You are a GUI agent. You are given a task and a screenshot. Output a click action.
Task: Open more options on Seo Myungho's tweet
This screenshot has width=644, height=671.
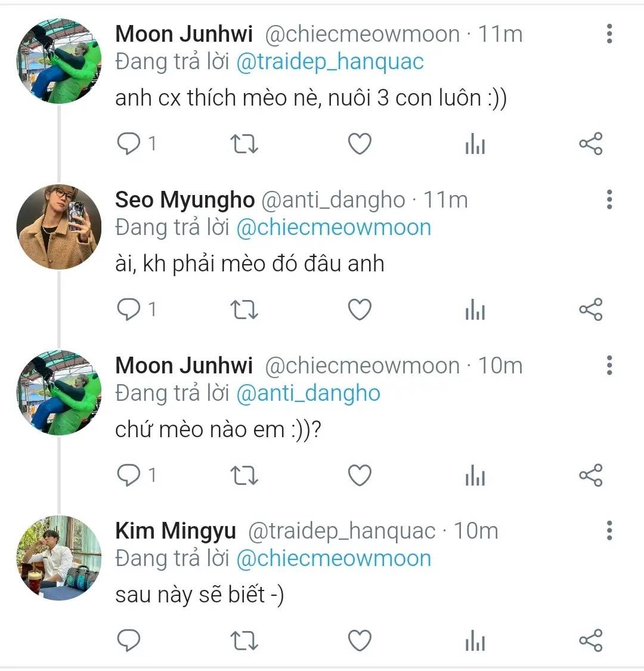(609, 200)
